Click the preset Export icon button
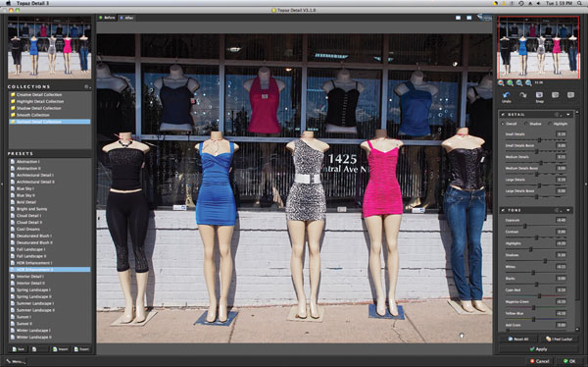The width and height of the screenshot is (588, 367). (81, 349)
